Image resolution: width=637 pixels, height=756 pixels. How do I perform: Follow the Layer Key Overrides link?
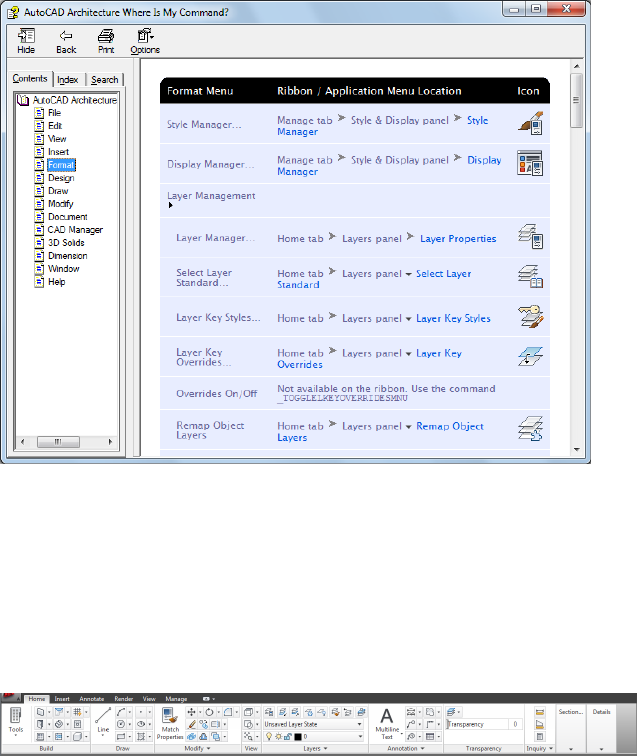(369, 359)
